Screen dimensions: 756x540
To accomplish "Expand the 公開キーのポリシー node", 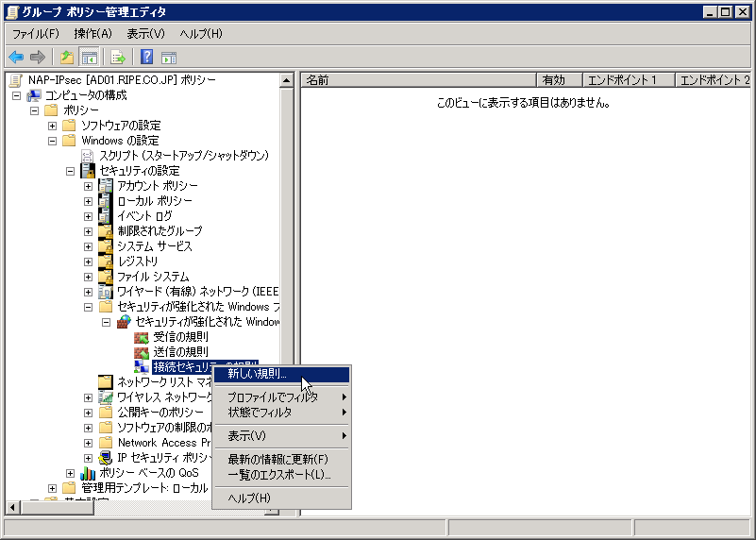I will click(88, 413).
